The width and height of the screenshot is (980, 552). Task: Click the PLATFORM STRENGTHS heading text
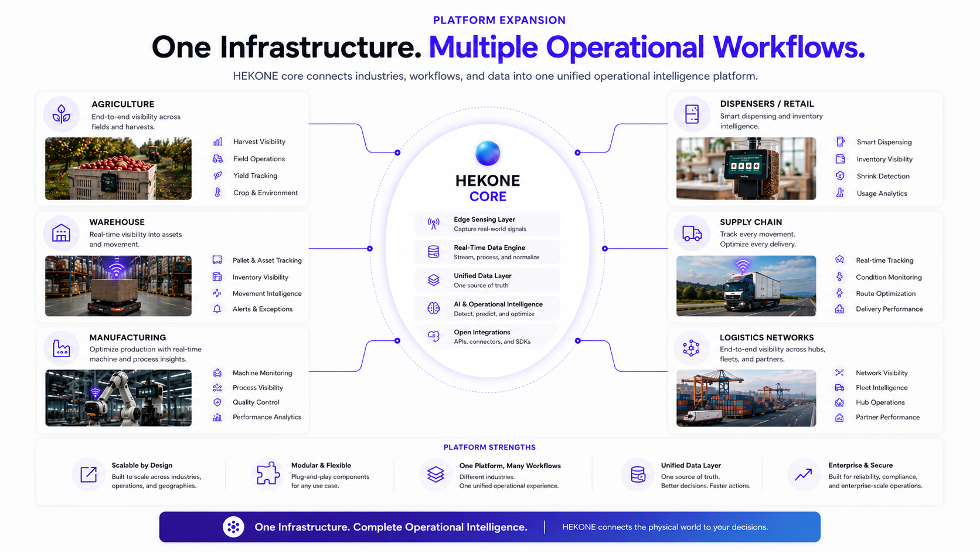[x=489, y=447]
